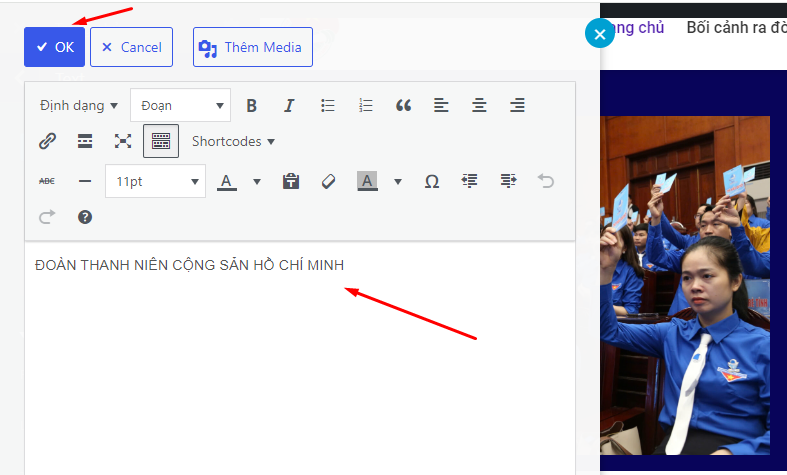Click the Cancel button
The height and width of the screenshot is (475, 787).
[132, 47]
